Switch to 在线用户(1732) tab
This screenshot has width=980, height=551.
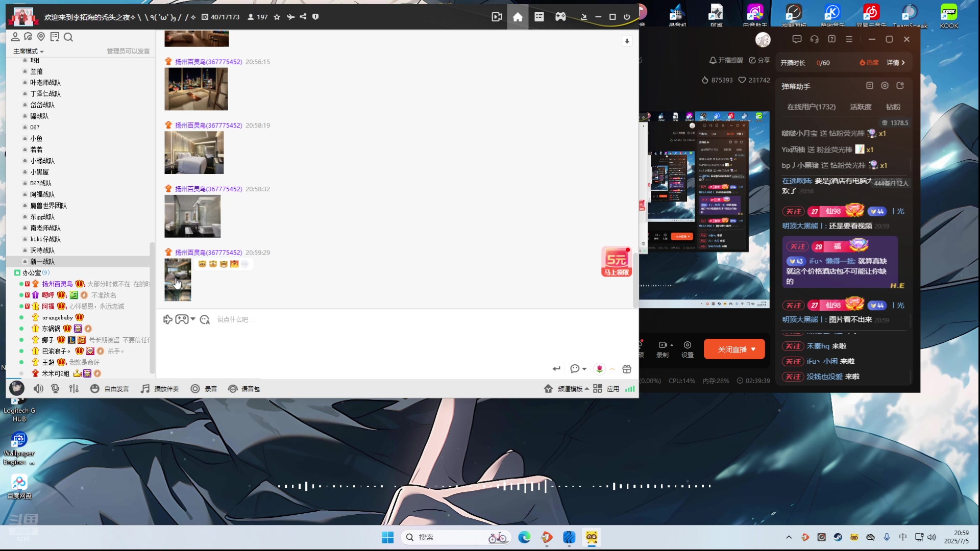click(812, 107)
